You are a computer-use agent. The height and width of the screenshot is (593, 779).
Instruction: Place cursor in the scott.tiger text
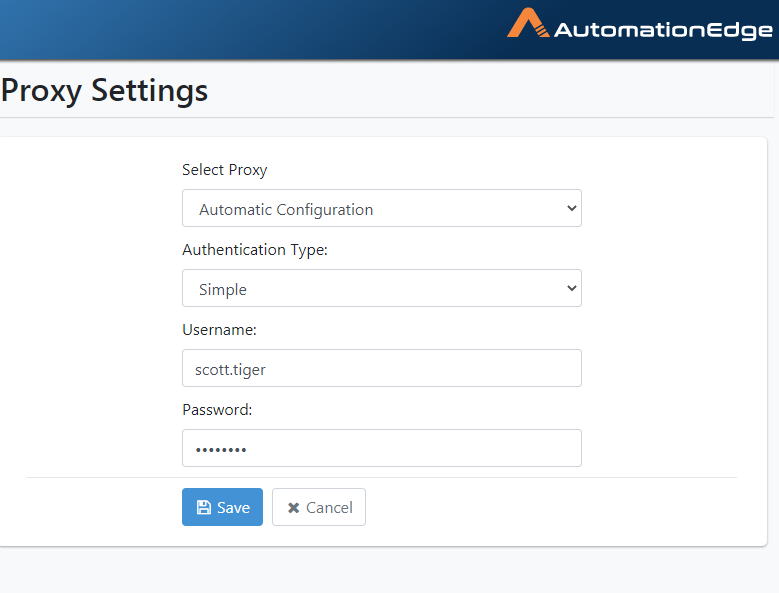tap(230, 370)
